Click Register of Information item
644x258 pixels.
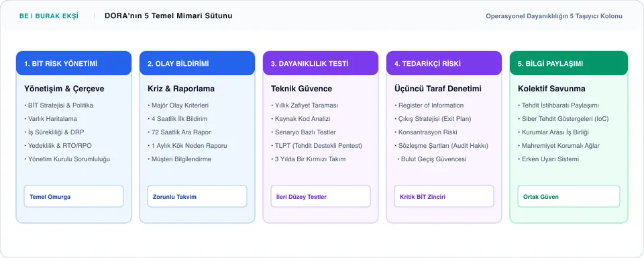[429, 105]
